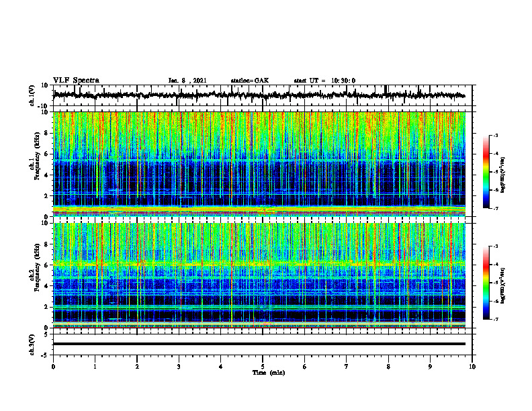The height and width of the screenshot is (411, 532).
Task: Click the "ch.3(V)" axis label
Action: tap(32, 345)
